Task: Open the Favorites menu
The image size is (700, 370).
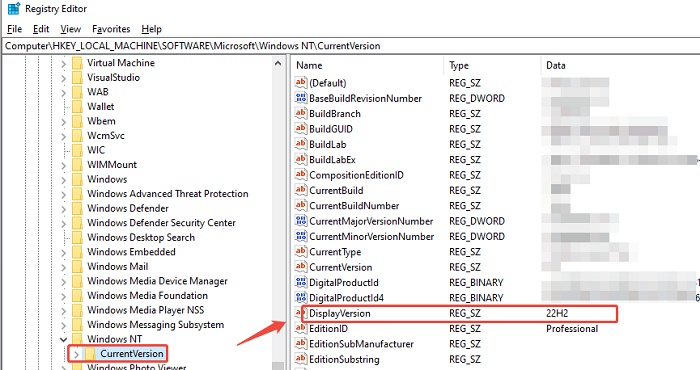Action: pos(111,29)
